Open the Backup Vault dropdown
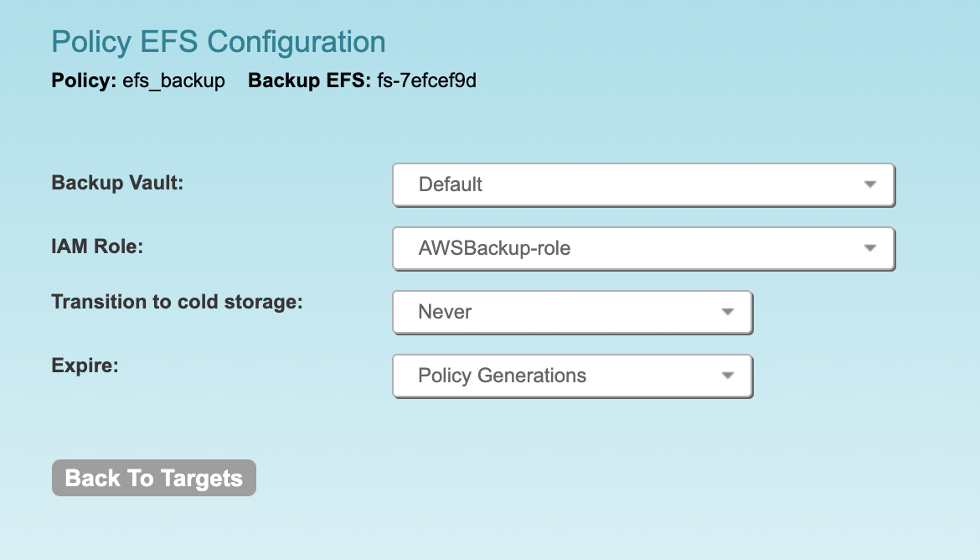The width and height of the screenshot is (980, 560). [x=643, y=184]
